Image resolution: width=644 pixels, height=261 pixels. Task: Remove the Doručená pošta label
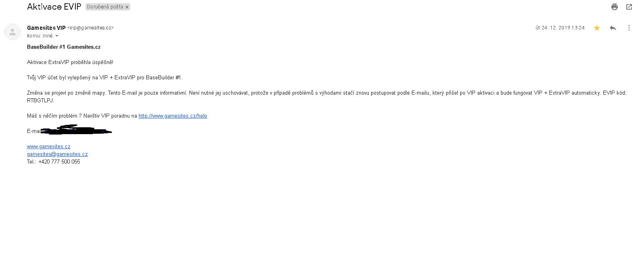pyautogui.click(x=127, y=7)
